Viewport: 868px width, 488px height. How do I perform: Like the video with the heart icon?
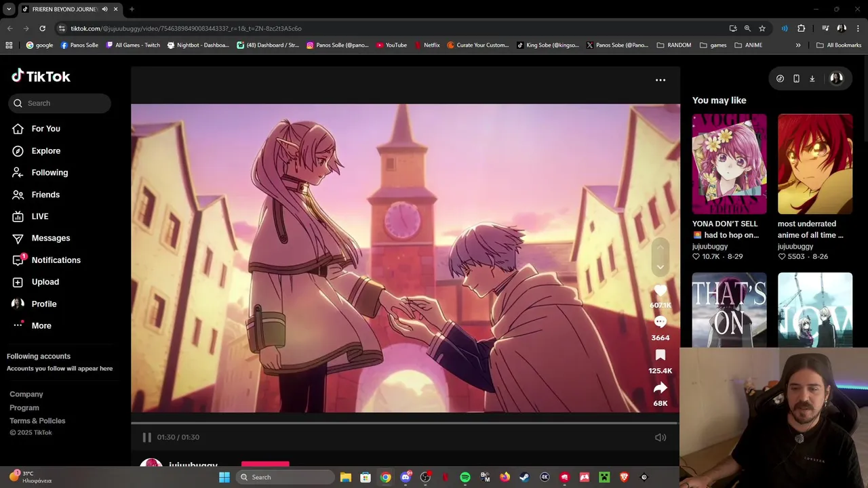pyautogui.click(x=660, y=291)
